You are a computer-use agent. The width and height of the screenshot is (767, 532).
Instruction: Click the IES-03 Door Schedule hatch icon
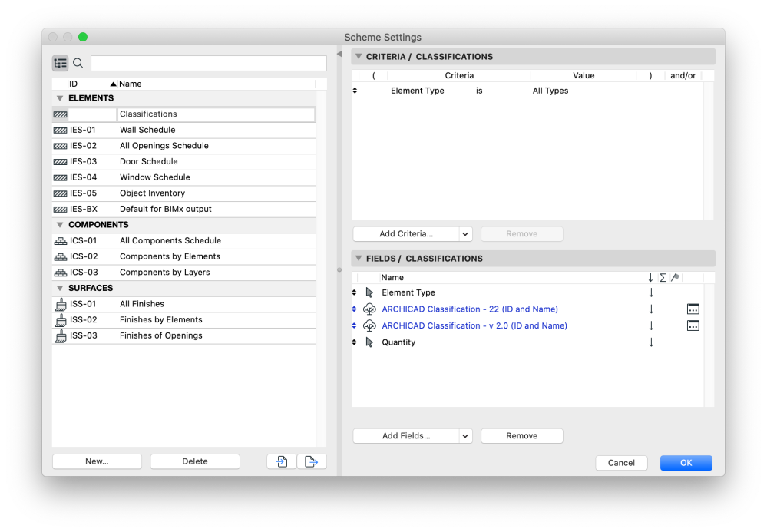pos(60,162)
